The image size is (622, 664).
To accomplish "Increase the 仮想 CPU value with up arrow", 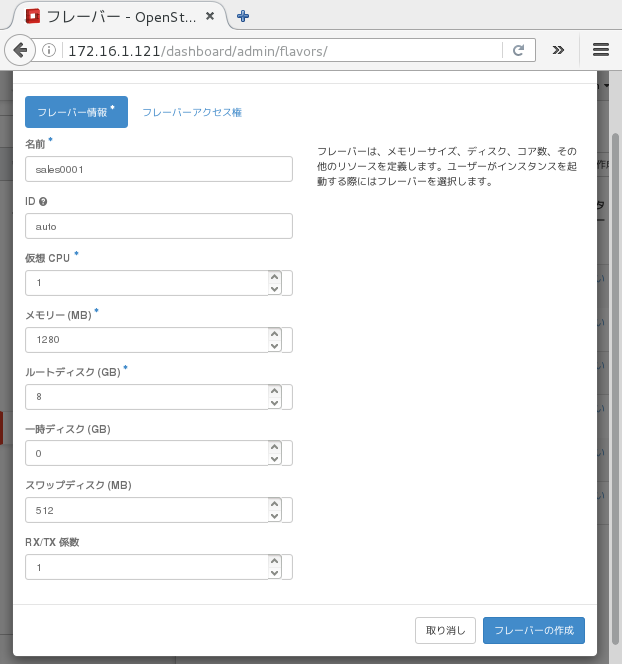I will 274,277.
